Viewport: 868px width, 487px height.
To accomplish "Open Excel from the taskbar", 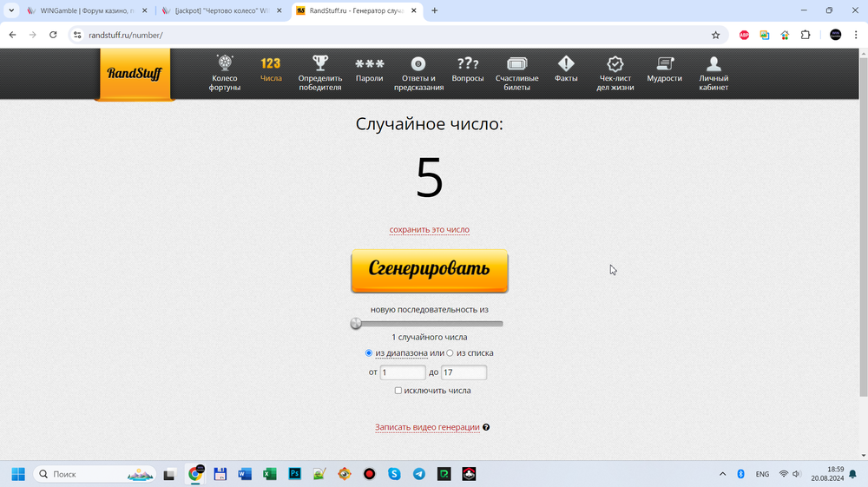I will click(x=270, y=474).
